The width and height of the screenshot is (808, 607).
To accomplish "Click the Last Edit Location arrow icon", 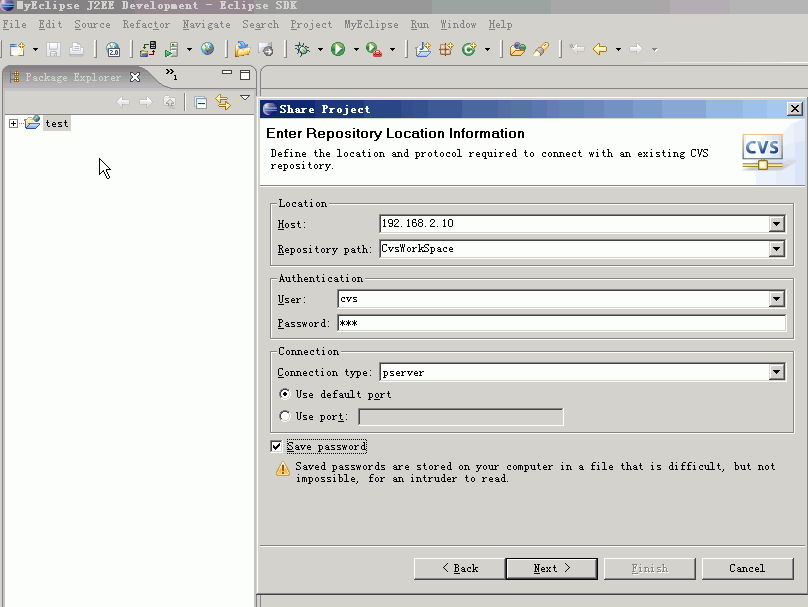I will [577, 49].
